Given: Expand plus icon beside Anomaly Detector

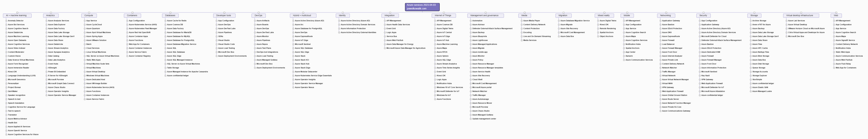Looking at the screenshot, I should pos(6,21).
